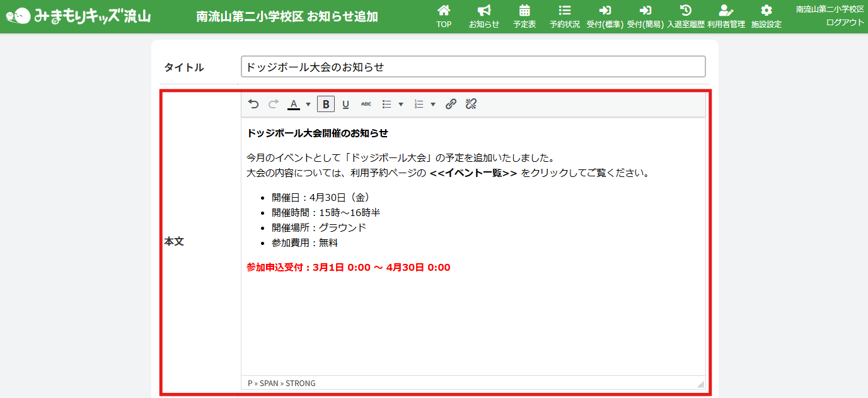
Task: Insert a link with the chain icon
Action: 451,104
